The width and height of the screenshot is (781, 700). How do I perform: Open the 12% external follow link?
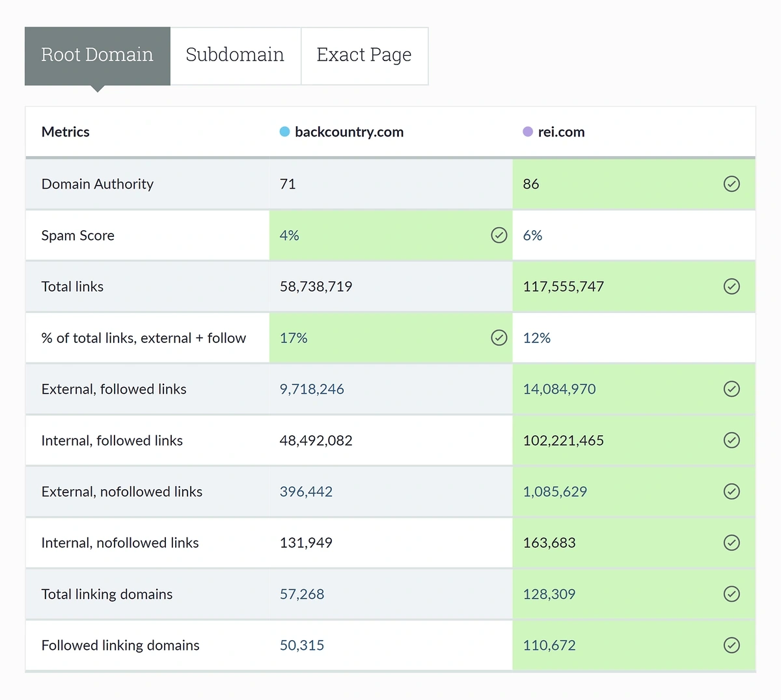point(537,338)
